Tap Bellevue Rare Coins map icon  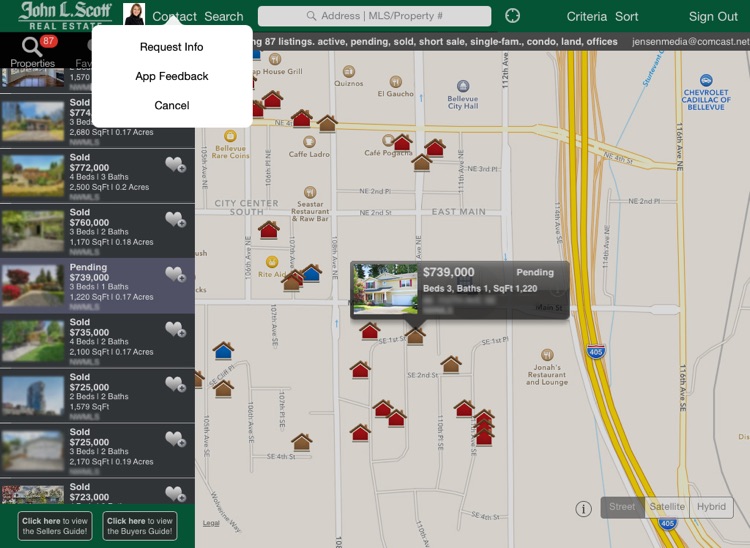(x=230, y=136)
